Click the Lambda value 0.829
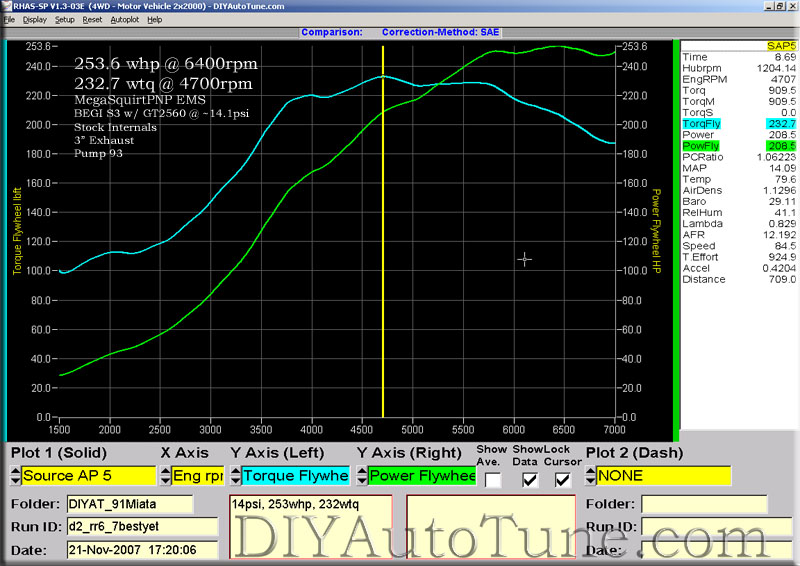This screenshot has height=566, width=800. point(782,224)
